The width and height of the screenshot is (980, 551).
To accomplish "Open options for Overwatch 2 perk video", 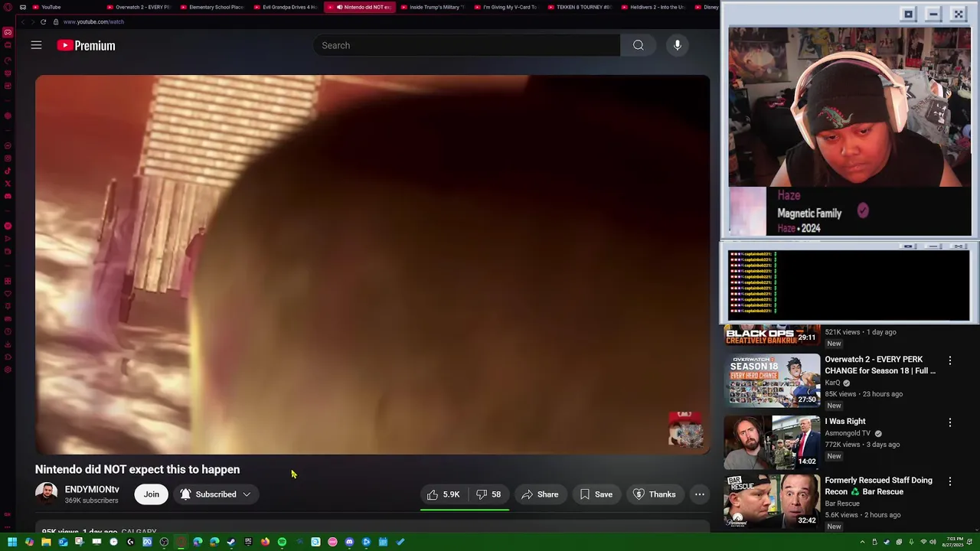I will point(950,360).
